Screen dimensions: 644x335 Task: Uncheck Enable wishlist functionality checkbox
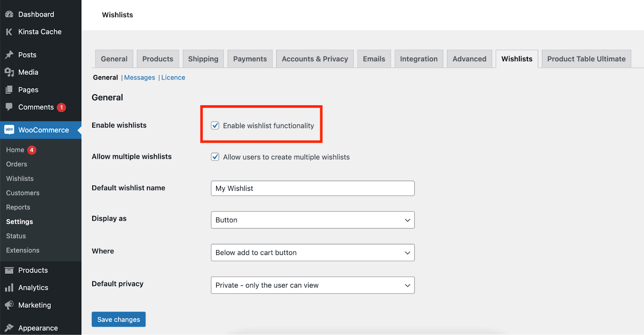click(x=215, y=126)
